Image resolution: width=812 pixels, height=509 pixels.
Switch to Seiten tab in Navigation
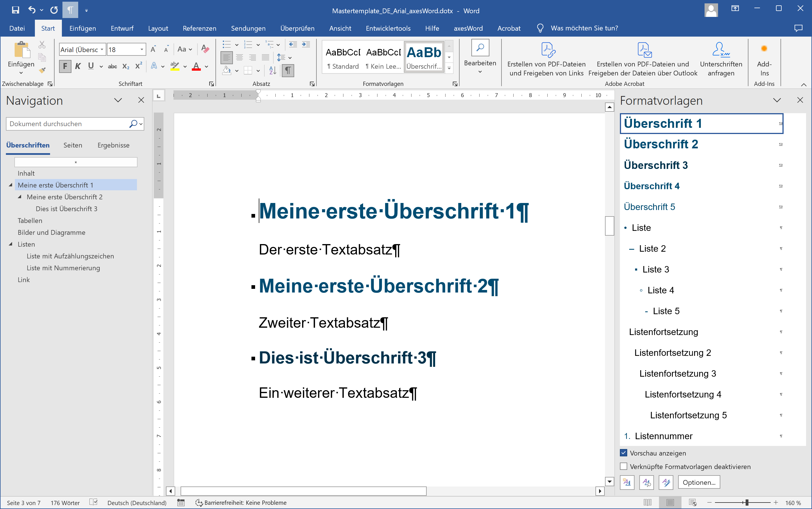[x=73, y=145]
